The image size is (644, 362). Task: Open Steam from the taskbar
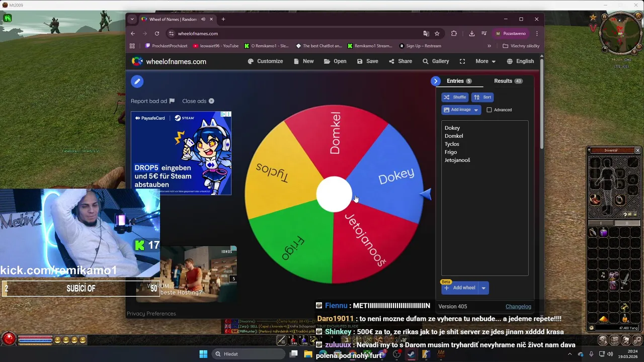click(411, 354)
